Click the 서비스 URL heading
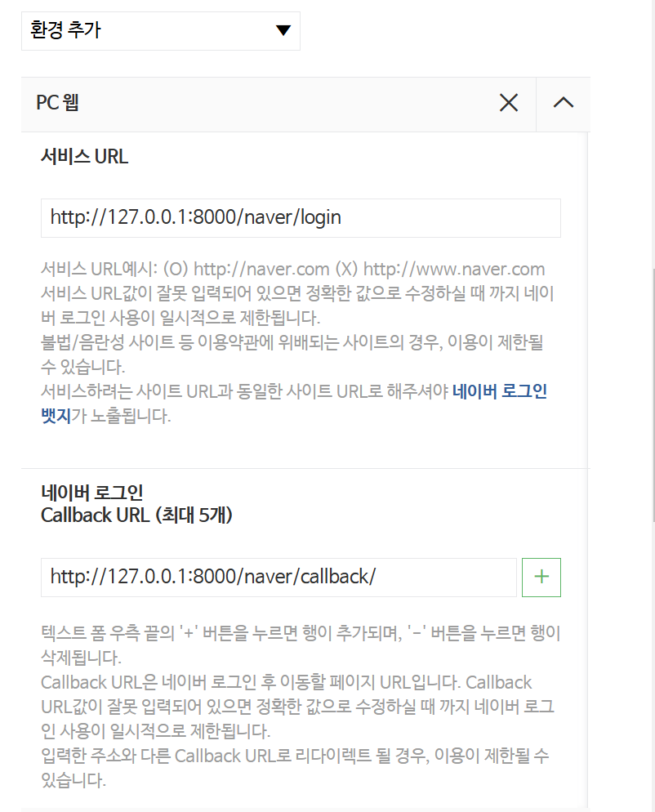 pyautogui.click(x=84, y=156)
